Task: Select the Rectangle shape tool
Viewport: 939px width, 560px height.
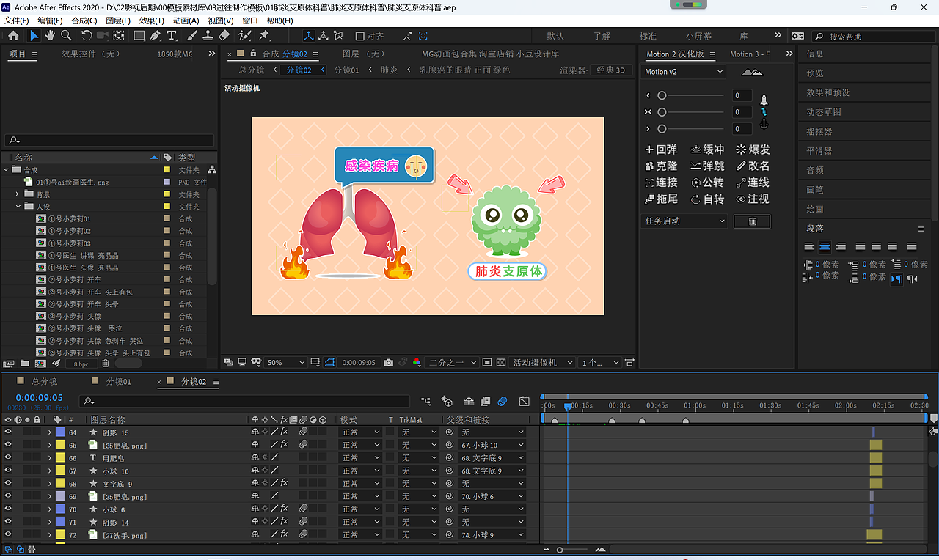Action: click(139, 35)
